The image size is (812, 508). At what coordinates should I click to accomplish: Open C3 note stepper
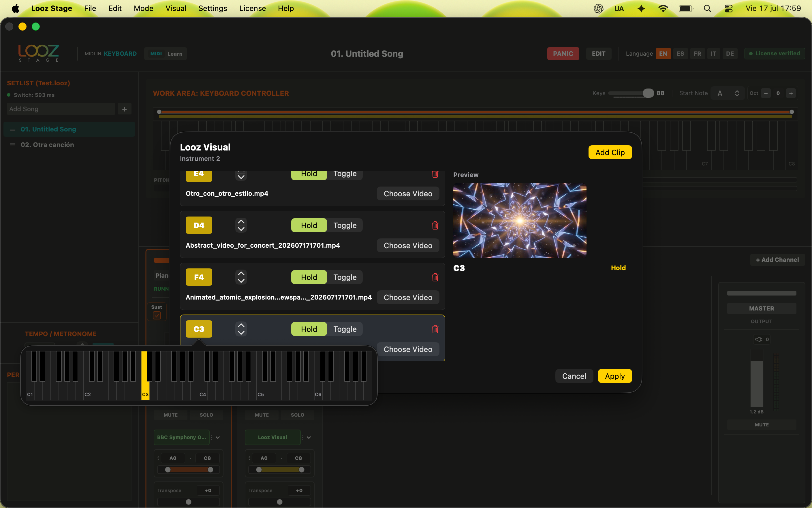click(241, 329)
